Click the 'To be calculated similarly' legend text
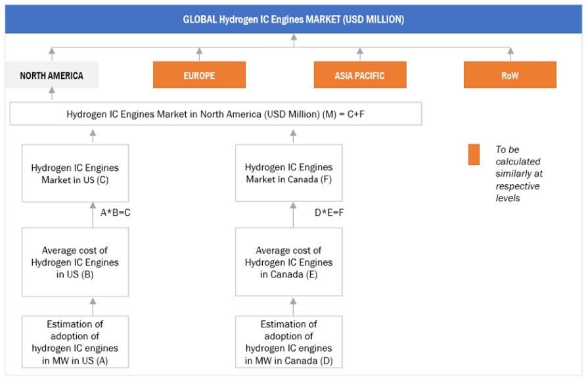588x384 pixels. (x=519, y=174)
